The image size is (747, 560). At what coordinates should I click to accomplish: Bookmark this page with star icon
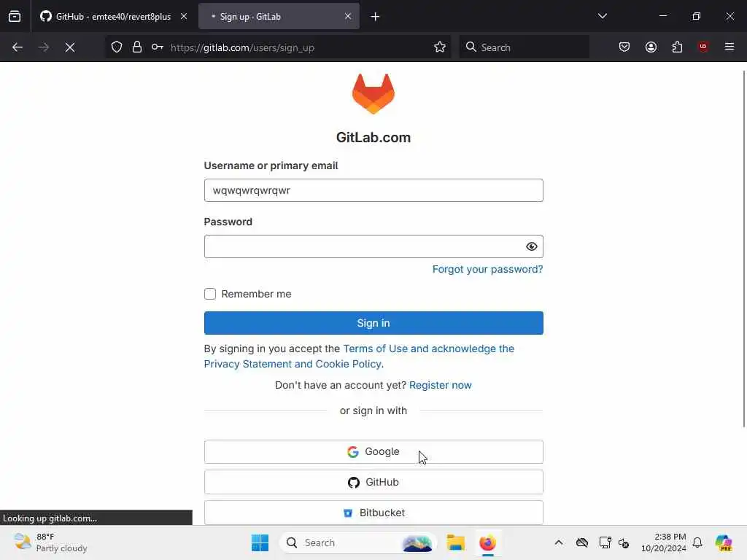[440, 47]
